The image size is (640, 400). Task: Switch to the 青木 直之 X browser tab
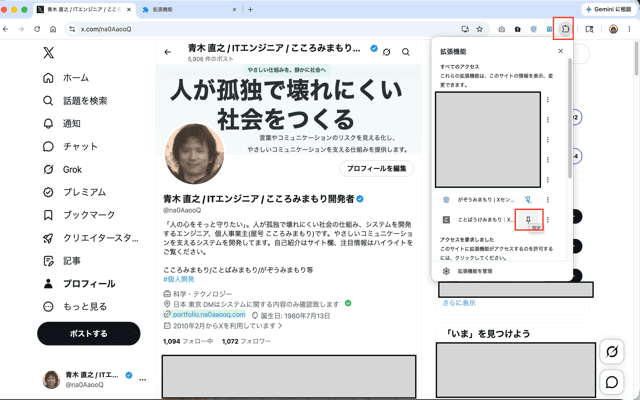click(84, 9)
